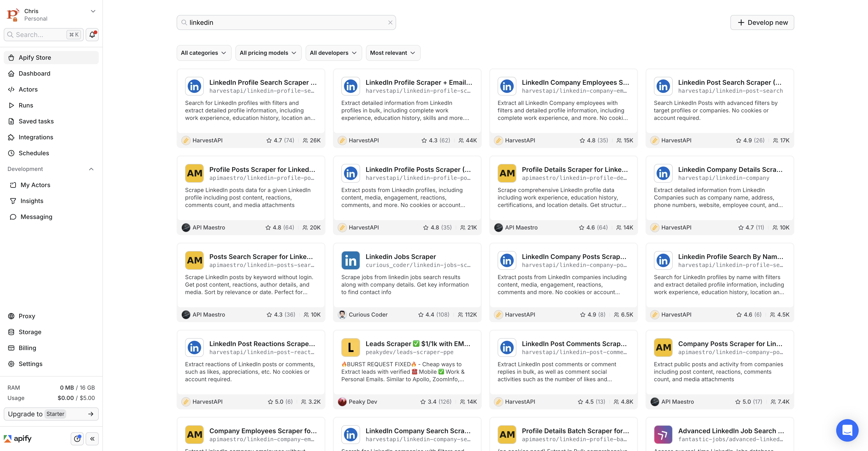The width and height of the screenshot is (868, 451).
Task: Open the help question mark icon
Action: (77, 439)
